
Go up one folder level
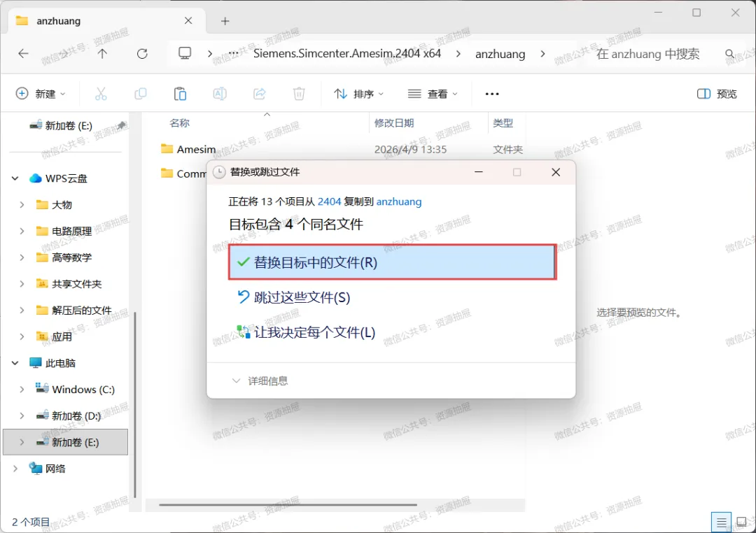tap(102, 53)
